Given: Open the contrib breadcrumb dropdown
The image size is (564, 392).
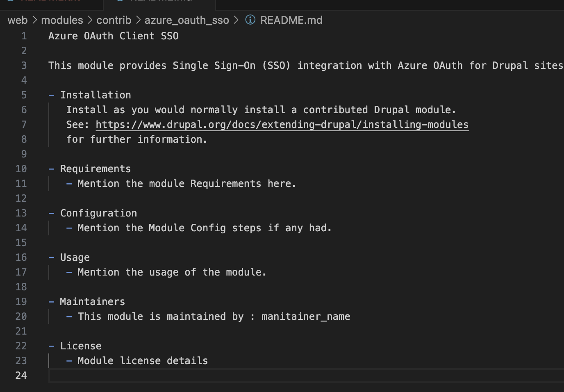Looking at the screenshot, I should (114, 20).
